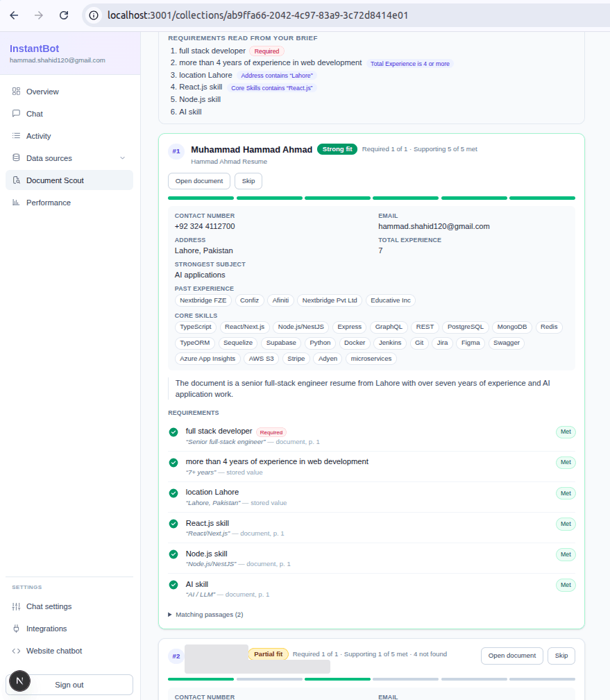610x700 pixels.
Task: Click the Performance bar chart icon
Action: point(17,203)
